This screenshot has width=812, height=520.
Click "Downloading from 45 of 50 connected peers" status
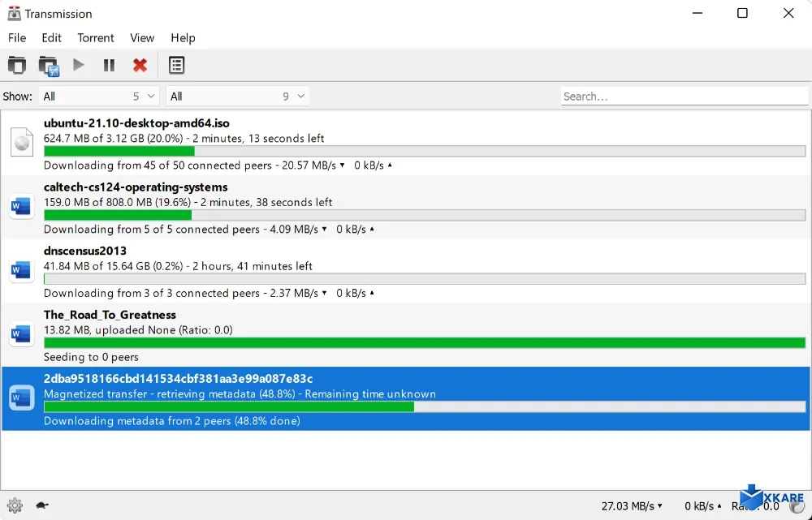coord(158,165)
